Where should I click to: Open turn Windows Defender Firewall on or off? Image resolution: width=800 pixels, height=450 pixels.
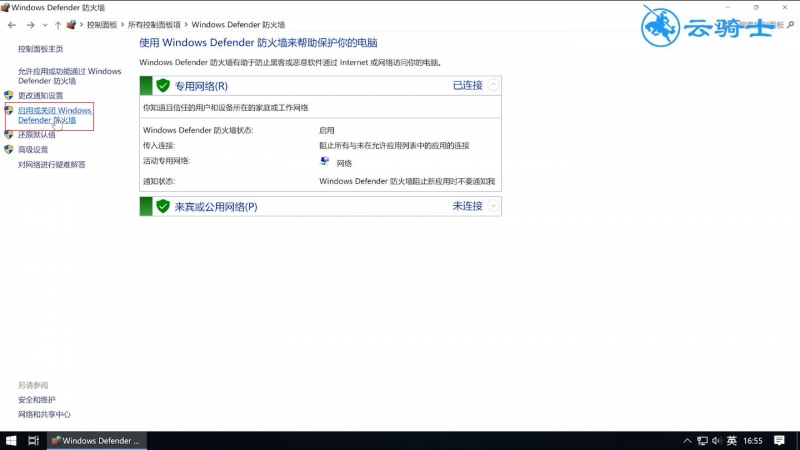(x=55, y=115)
